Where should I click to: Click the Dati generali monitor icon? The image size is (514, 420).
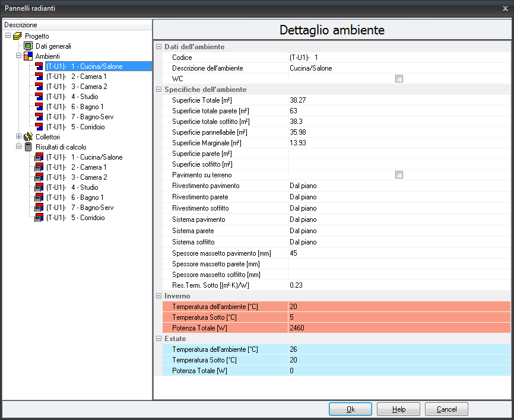pos(28,46)
